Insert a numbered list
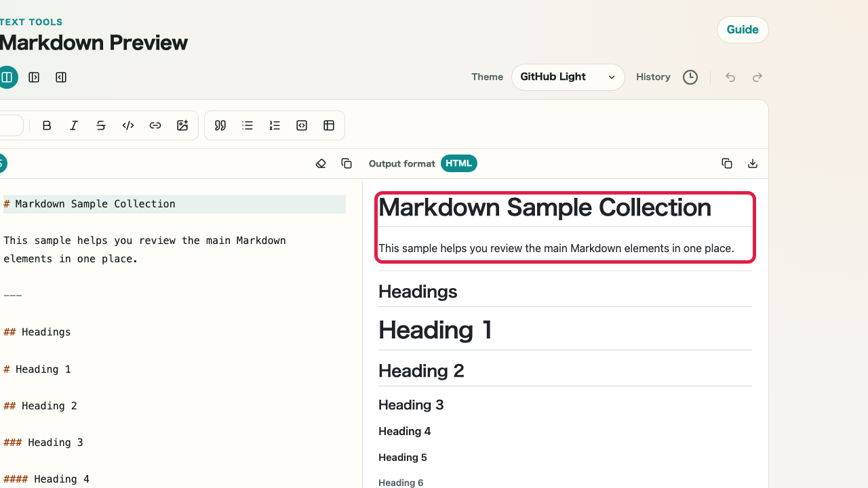 point(275,125)
